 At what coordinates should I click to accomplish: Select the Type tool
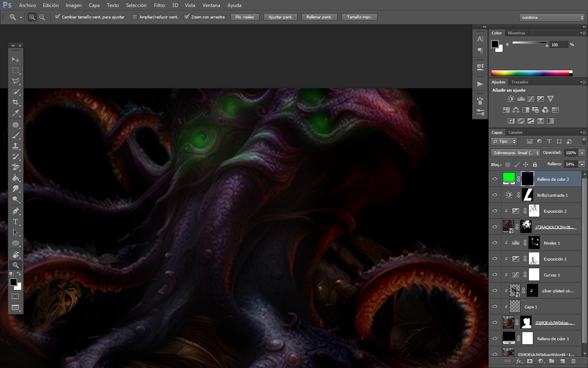pyautogui.click(x=16, y=222)
